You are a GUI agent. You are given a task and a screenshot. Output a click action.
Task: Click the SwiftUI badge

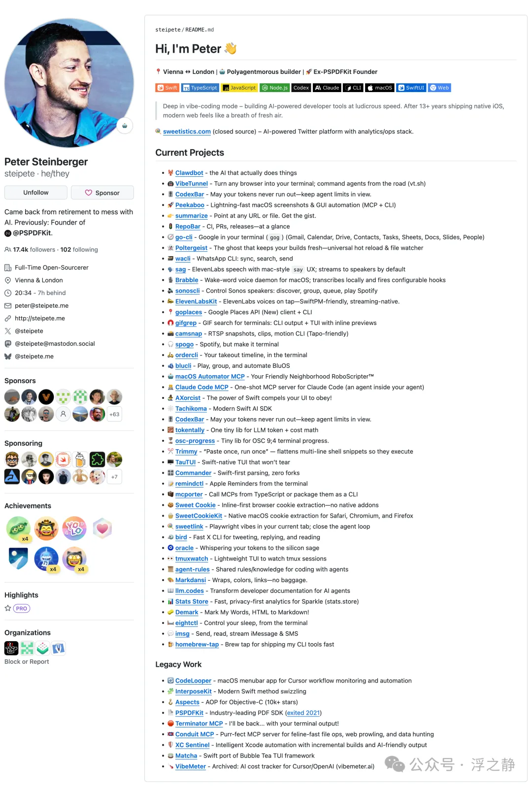tap(411, 88)
